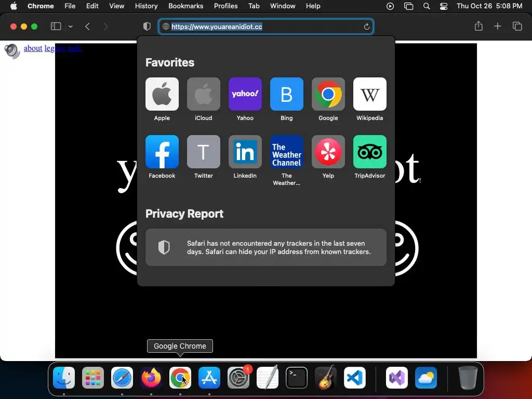Open the Yahoo favorite tile
The height and width of the screenshot is (399, 532).
[245, 94]
